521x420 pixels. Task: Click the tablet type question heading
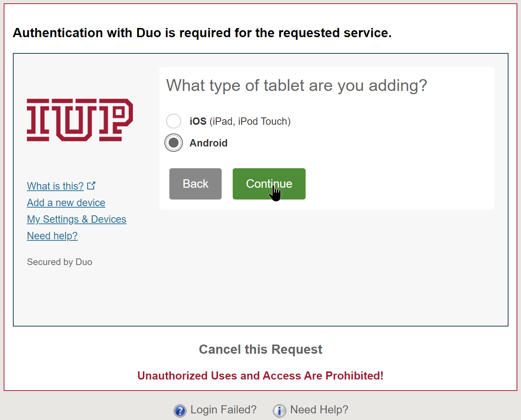coord(297,86)
